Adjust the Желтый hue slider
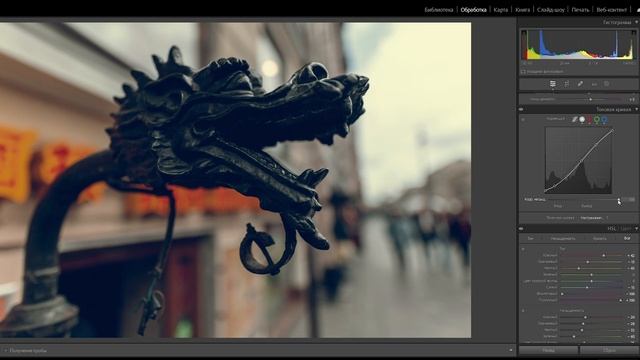This screenshot has width=640, height=360. pos(592,268)
